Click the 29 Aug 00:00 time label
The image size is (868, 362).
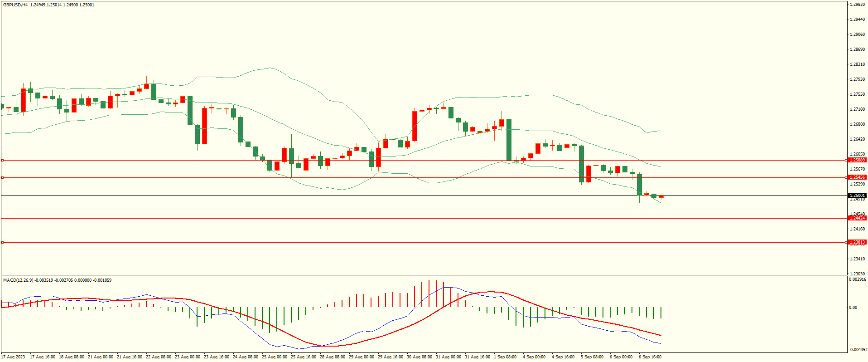coord(362,357)
